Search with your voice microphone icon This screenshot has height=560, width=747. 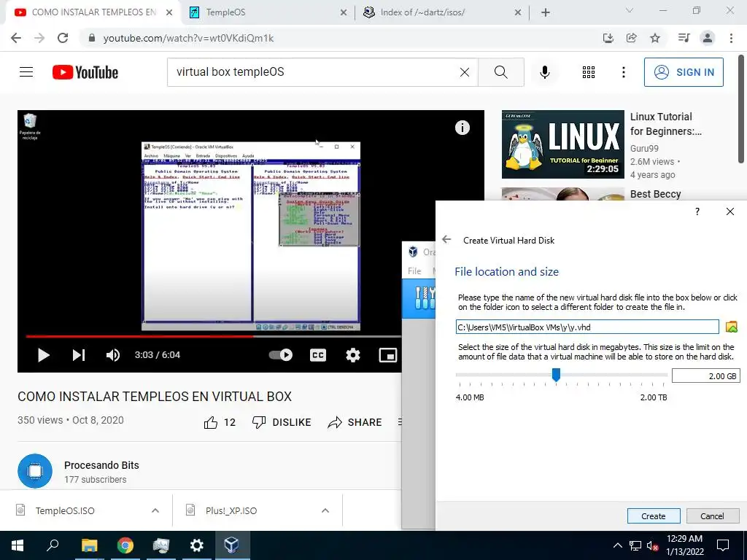(545, 72)
